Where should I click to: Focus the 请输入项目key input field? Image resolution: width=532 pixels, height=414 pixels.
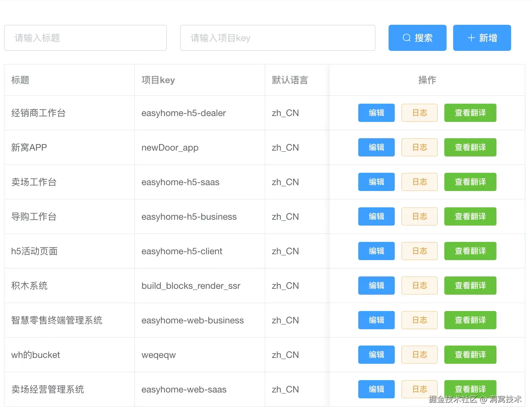[x=277, y=38]
